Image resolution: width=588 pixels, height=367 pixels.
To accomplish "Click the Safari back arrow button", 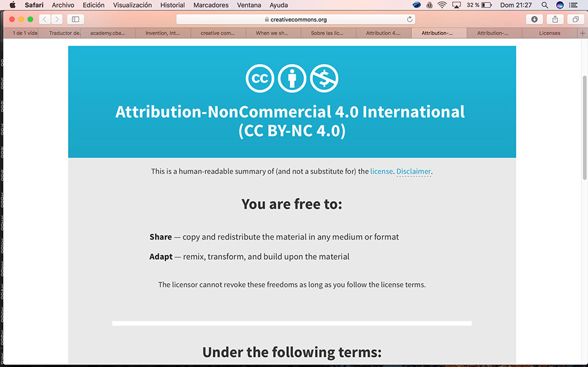I will [x=45, y=19].
